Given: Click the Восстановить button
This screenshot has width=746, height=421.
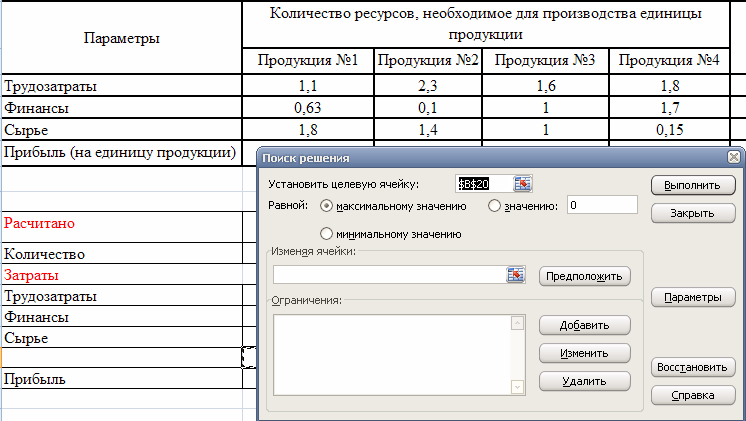Looking at the screenshot, I should tap(693, 367).
